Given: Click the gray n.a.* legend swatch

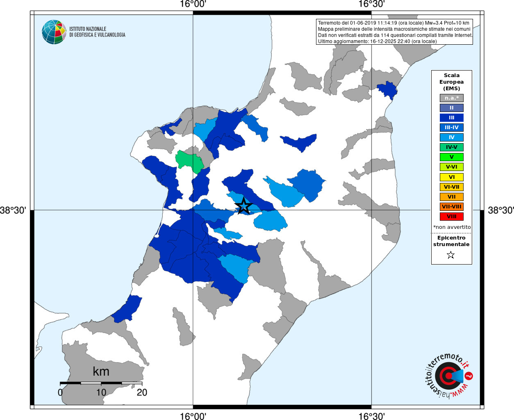Looking at the screenshot, I should pyautogui.click(x=452, y=98).
